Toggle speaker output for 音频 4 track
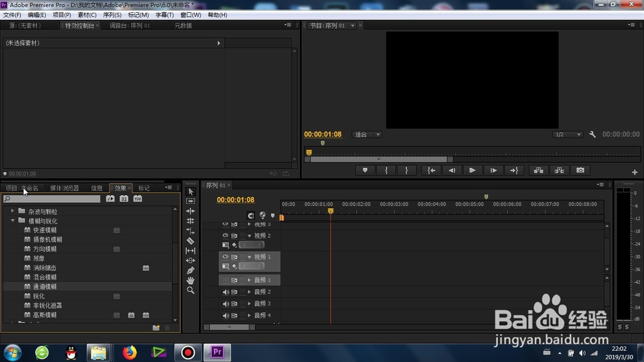 (x=225, y=316)
